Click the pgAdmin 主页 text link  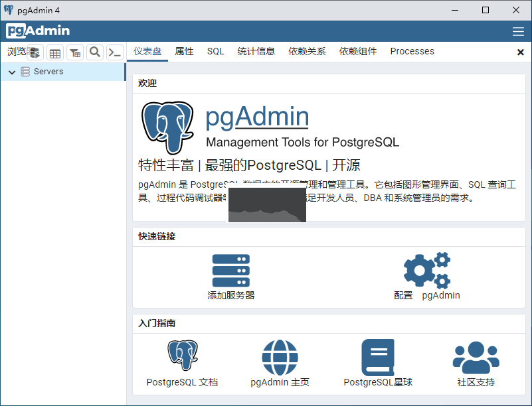[x=280, y=382]
